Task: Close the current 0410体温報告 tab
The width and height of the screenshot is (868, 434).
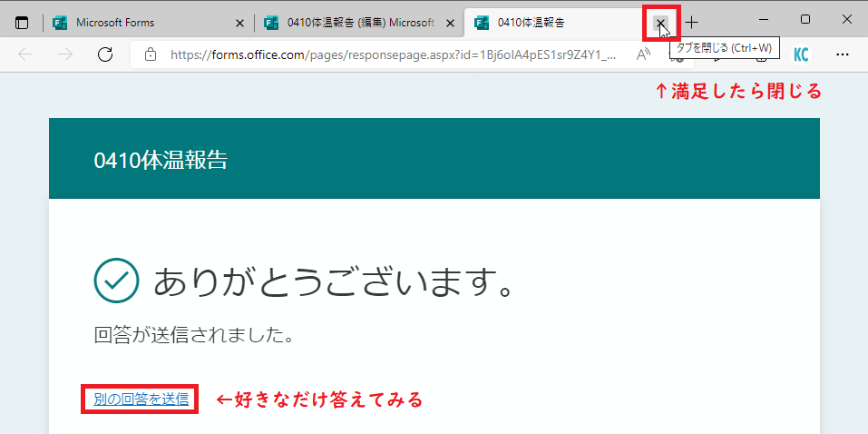Action: (x=660, y=23)
